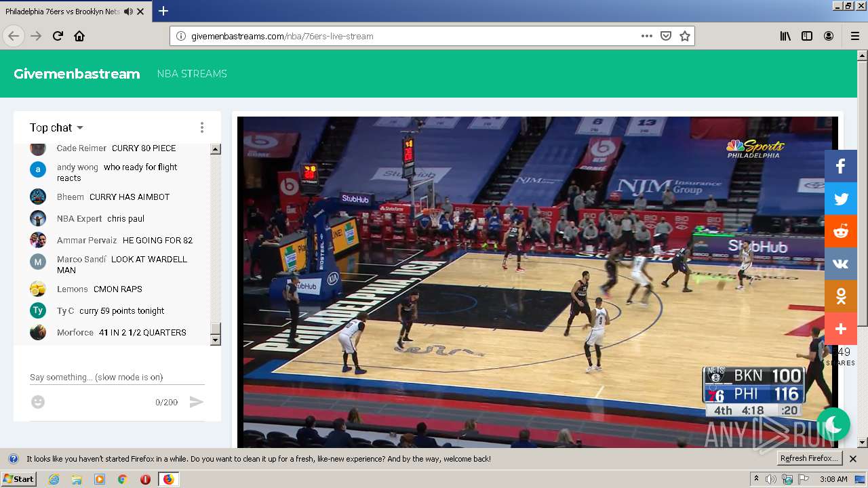Open the emoji picker in chat

pos(38,402)
